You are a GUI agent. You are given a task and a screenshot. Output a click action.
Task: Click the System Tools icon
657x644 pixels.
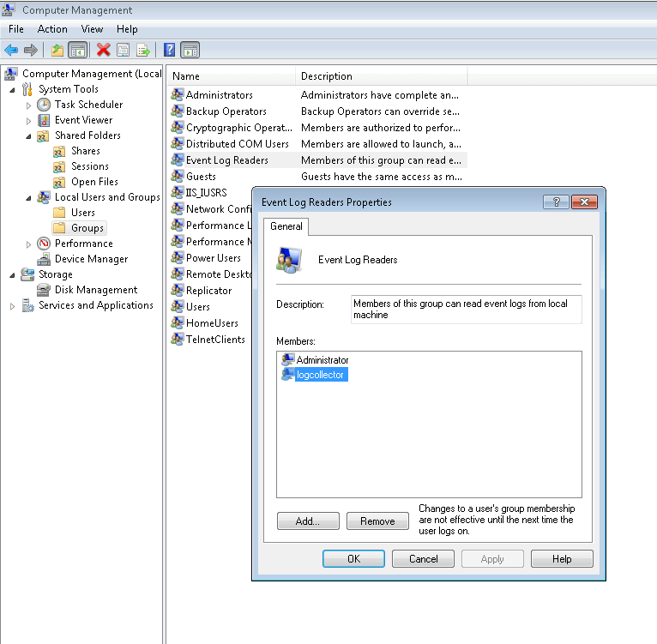tap(27, 89)
